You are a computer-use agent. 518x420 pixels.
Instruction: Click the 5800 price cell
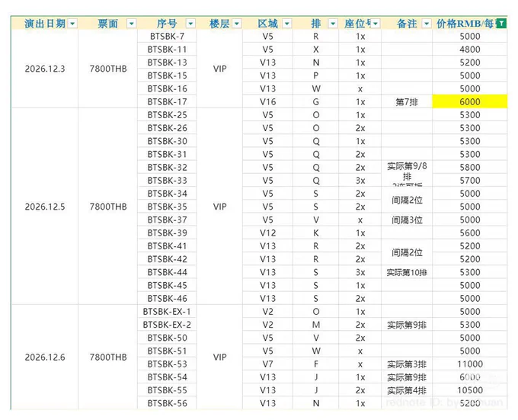pyautogui.click(x=470, y=168)
